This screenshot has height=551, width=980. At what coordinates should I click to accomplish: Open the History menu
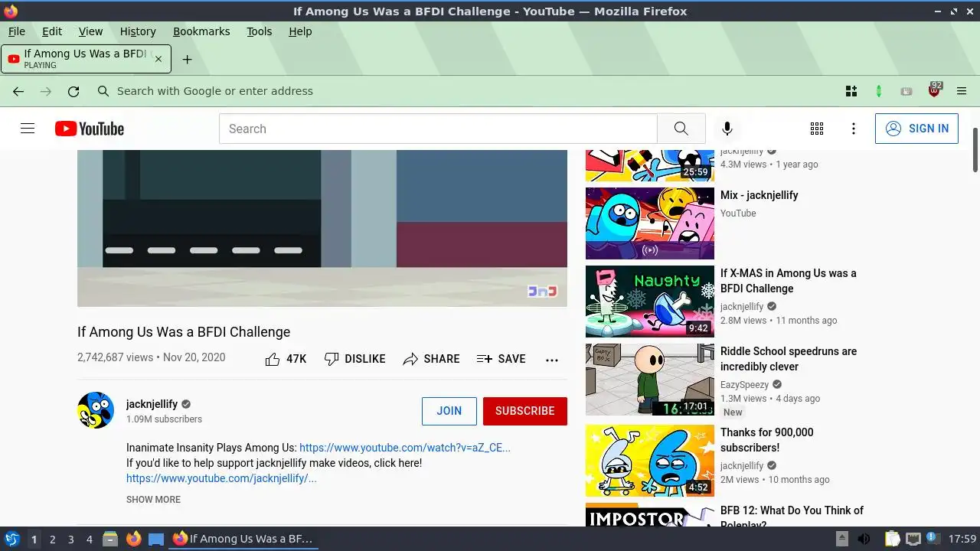coord(138,31)
